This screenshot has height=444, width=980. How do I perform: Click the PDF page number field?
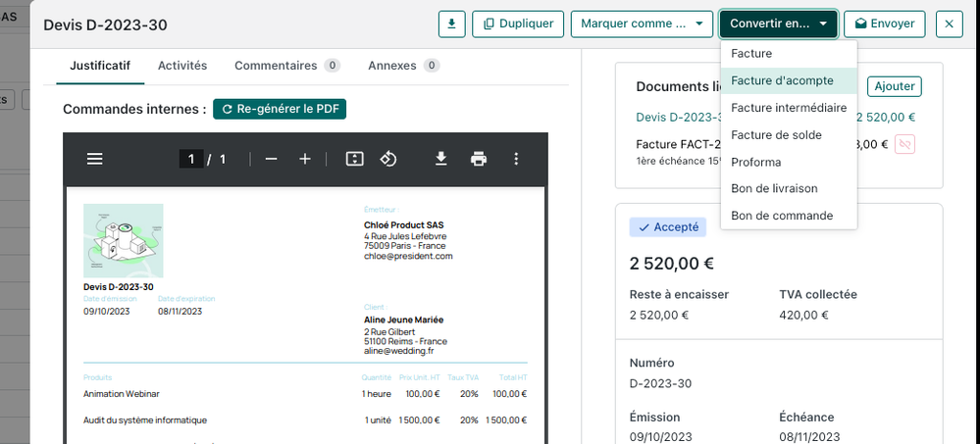[191, 159]
